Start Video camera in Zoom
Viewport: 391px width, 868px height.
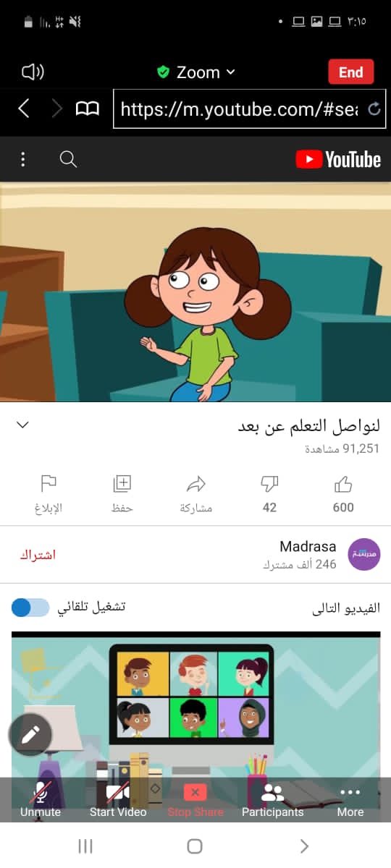118,800
